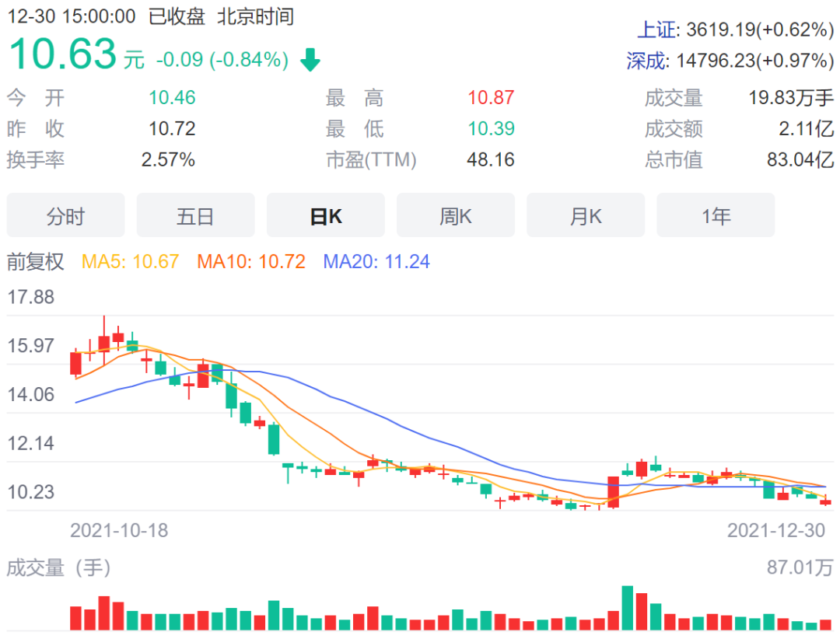
Task: Click the 今开 value 10.46
Action: (172, 97)
